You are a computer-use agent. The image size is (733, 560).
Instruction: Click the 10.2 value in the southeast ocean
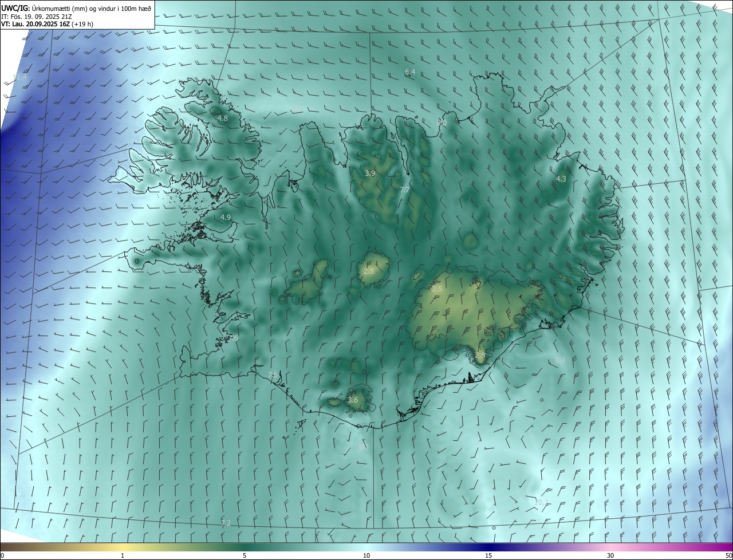(541, 502)
